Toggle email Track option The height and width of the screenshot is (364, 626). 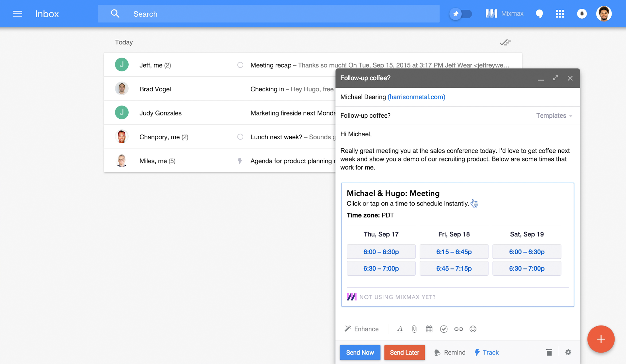(487, 352)
